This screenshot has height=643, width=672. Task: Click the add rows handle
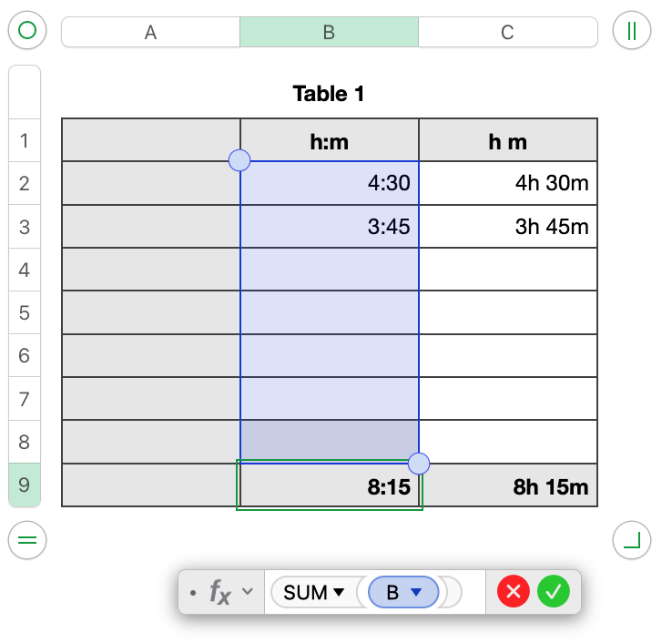[x=27, y=540]
